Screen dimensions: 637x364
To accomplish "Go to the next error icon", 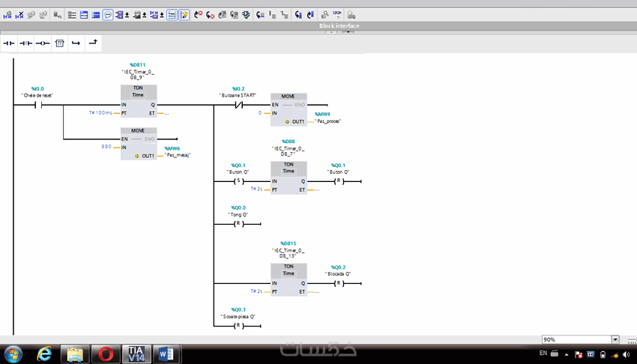I will [210, 15].
